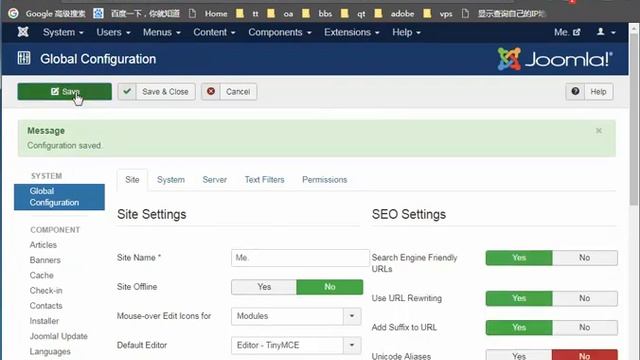Click the Cancel button
Viewport: 640px width, 360px height.
(229, 91)
